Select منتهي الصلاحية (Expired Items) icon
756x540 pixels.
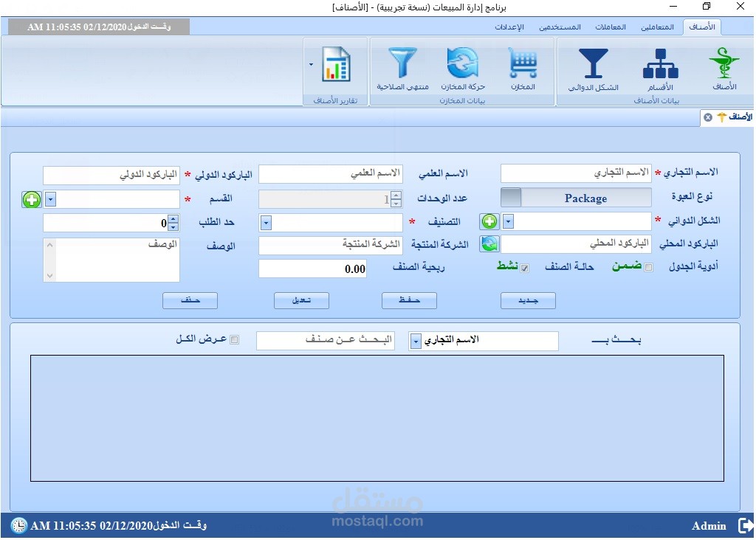(x=402, y=66)
